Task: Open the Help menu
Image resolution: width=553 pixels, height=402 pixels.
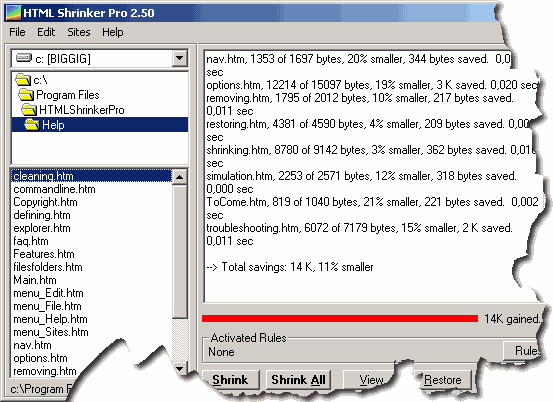Action: [113, 32]
